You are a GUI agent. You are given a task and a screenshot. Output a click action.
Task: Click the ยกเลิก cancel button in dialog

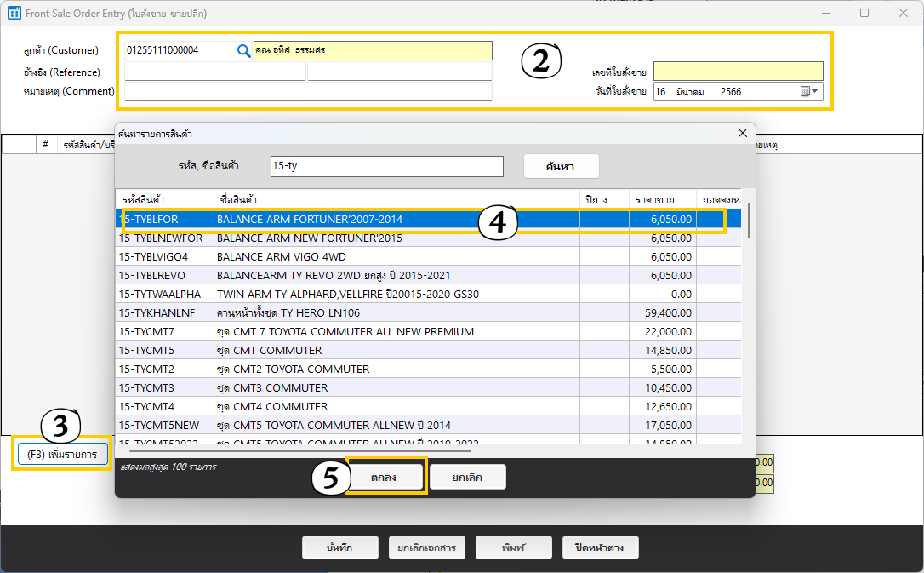point(467,478)
